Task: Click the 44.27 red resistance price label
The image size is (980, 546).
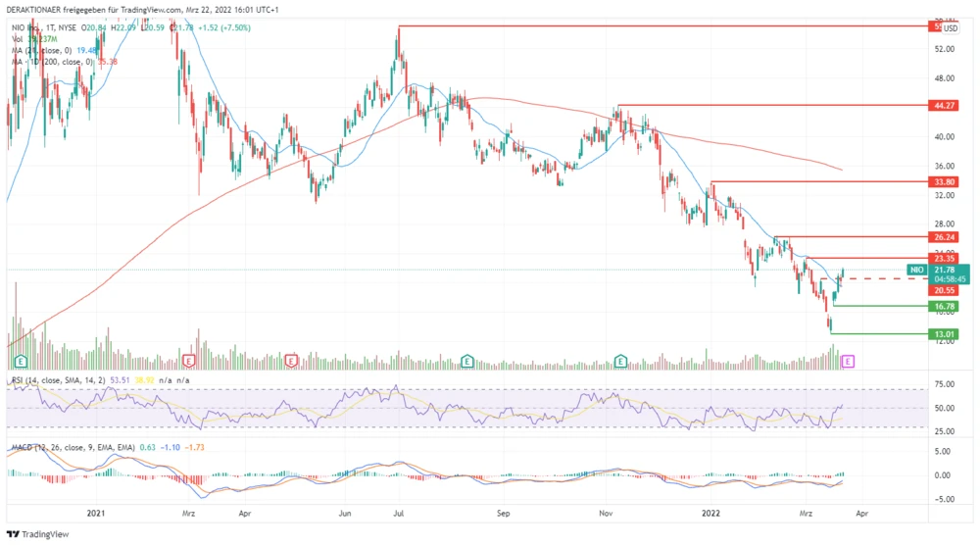Action: pyautogui.click(x=945, y=105)
